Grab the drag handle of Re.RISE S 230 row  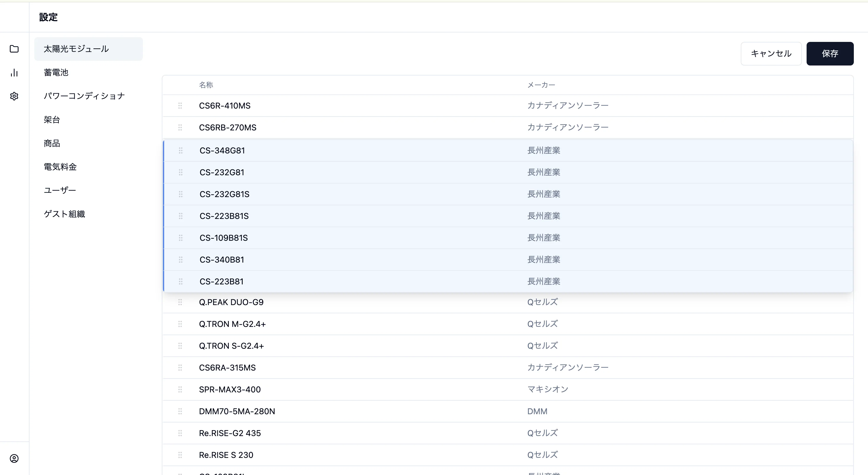coord(180,455)
